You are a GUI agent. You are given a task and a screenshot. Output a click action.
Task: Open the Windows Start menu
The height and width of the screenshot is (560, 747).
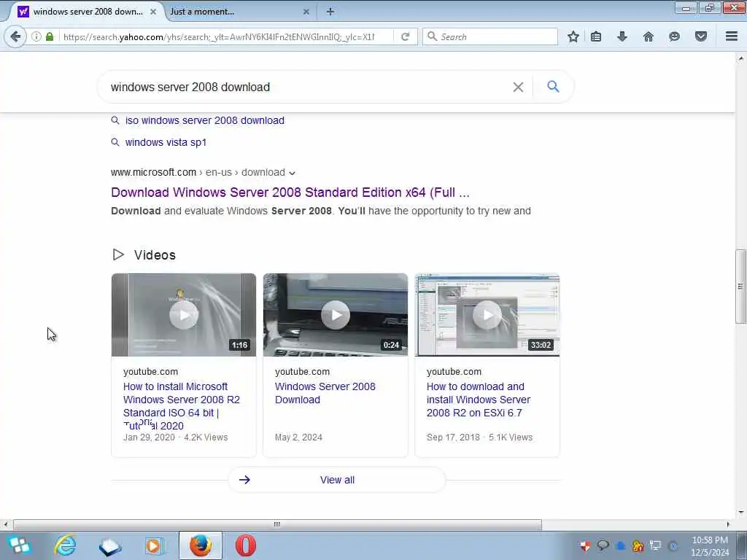tap(19, 545)
